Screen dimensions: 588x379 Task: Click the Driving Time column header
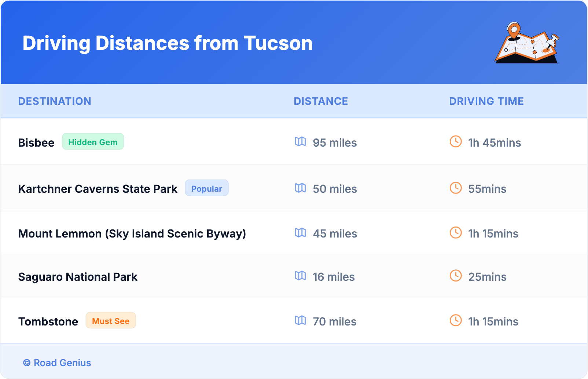coord(486,101)
